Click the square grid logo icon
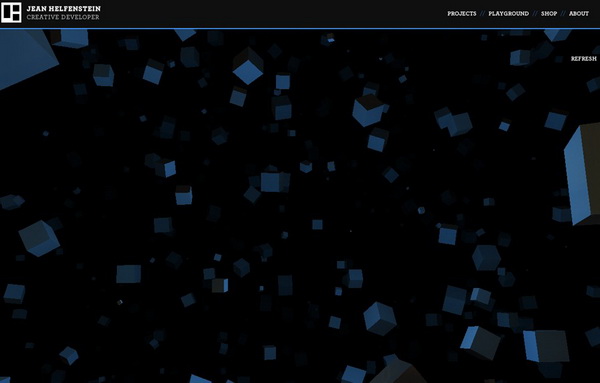Image resolution: width=600 pixels, height=383 pixels. point(11,13)
